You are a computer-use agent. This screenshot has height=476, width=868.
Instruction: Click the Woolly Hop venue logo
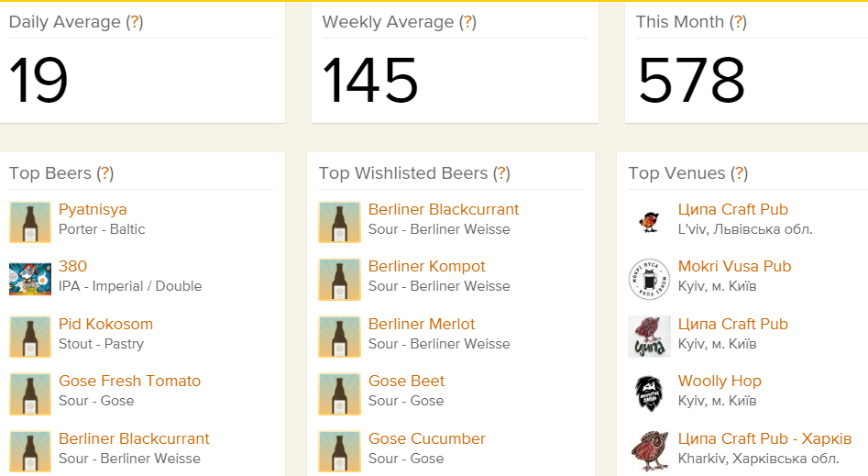coord(649,393)
